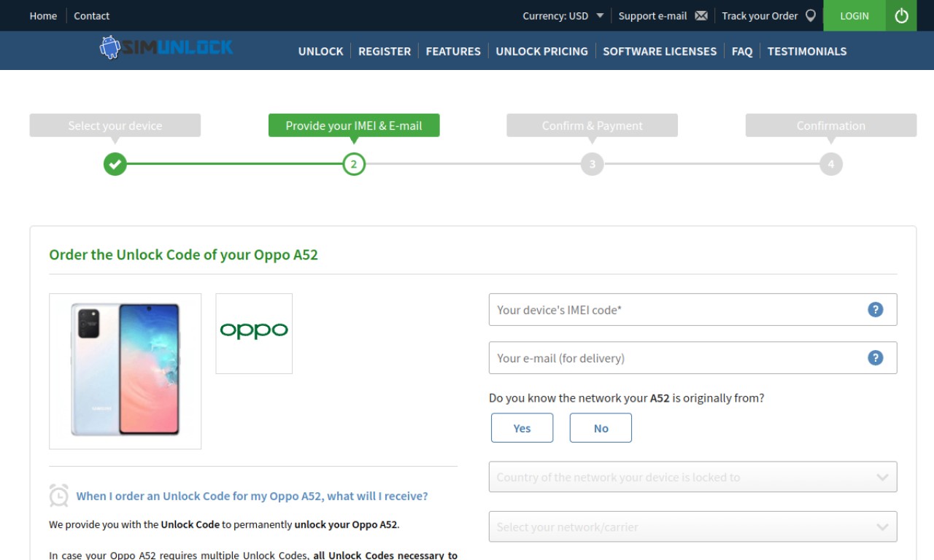Open the country of network dropdown

point(692,477)
